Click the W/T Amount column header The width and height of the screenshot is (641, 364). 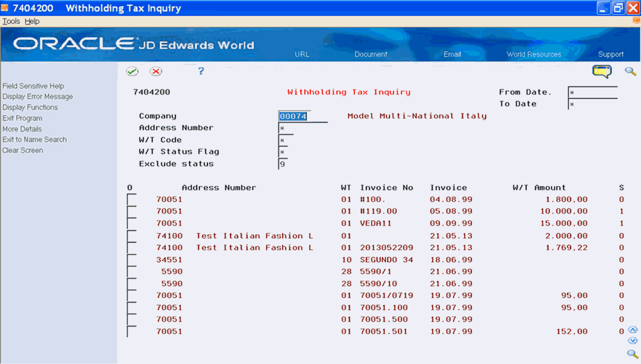(x=539, y=188)
